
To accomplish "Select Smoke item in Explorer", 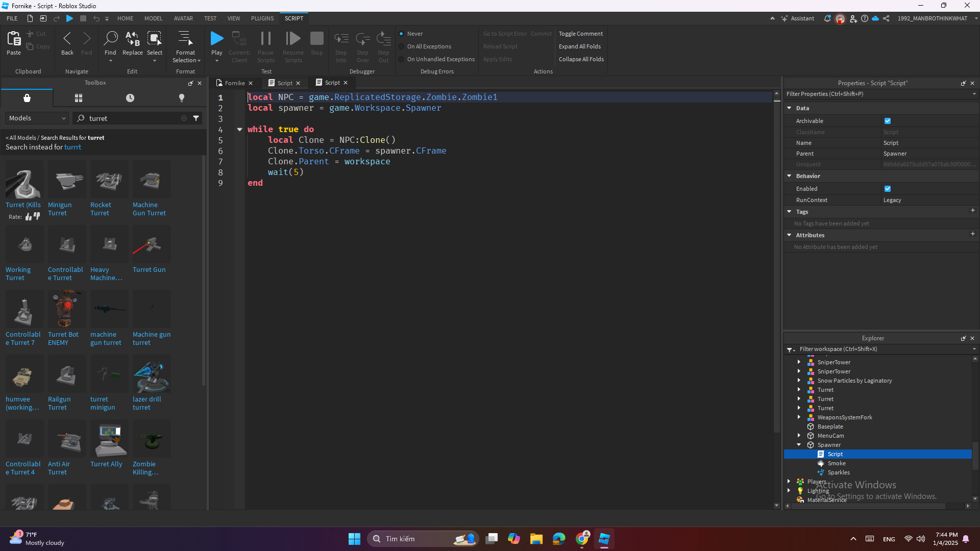I will pyautogui.click(x=837, y=463).
